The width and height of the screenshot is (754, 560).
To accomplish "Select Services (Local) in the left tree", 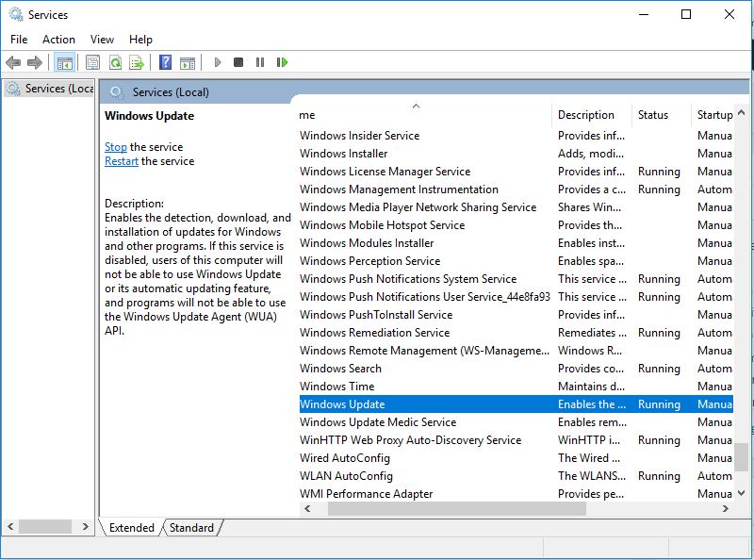I will (58, 89).
